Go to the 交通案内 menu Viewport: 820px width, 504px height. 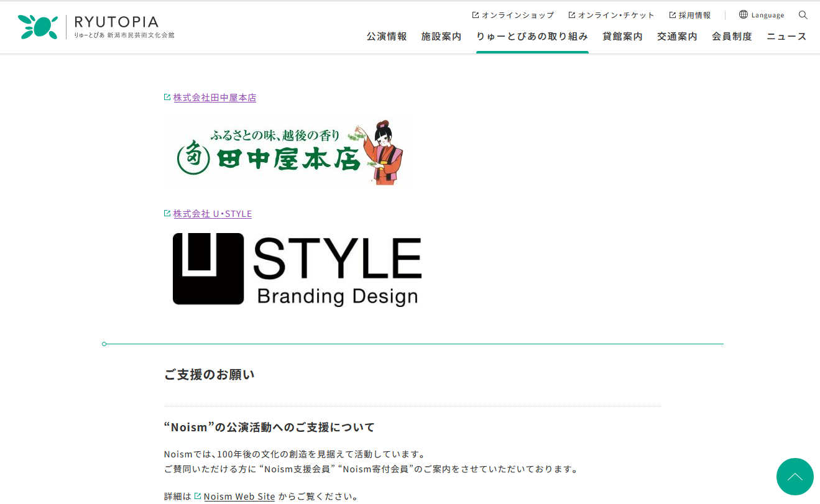coord(677,37)
